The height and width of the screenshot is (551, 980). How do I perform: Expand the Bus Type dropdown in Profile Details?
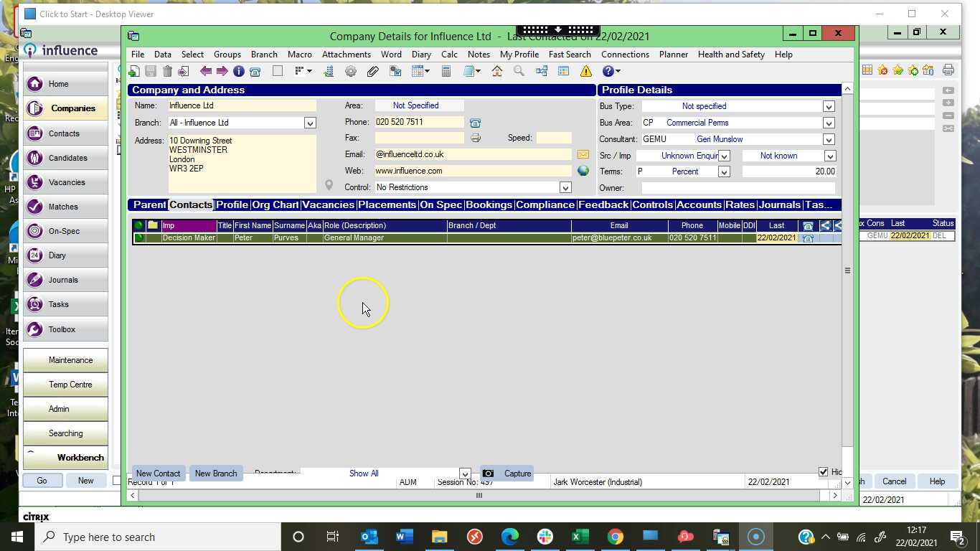pos(829,105)
